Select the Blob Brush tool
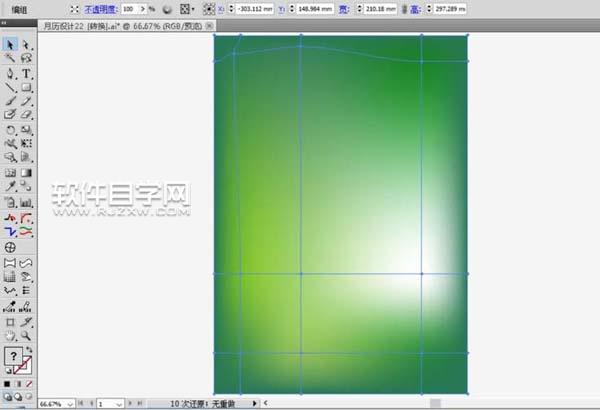This screenshot has height=410, width=600. click(x=10, y=114)
